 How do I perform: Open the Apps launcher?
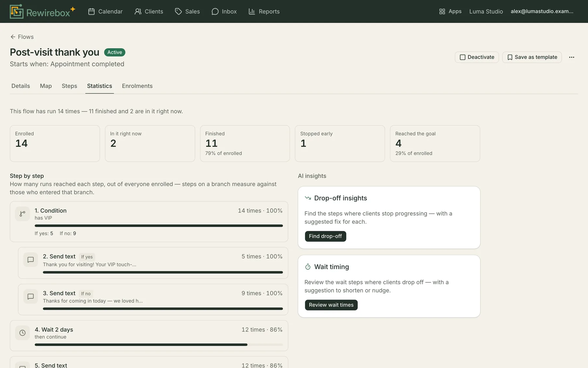coord(450,11)
